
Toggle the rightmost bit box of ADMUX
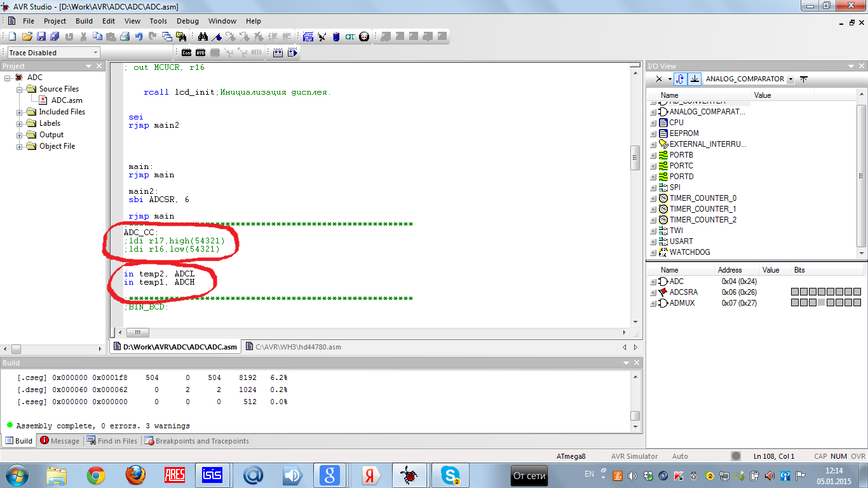[x=857, y=303]
